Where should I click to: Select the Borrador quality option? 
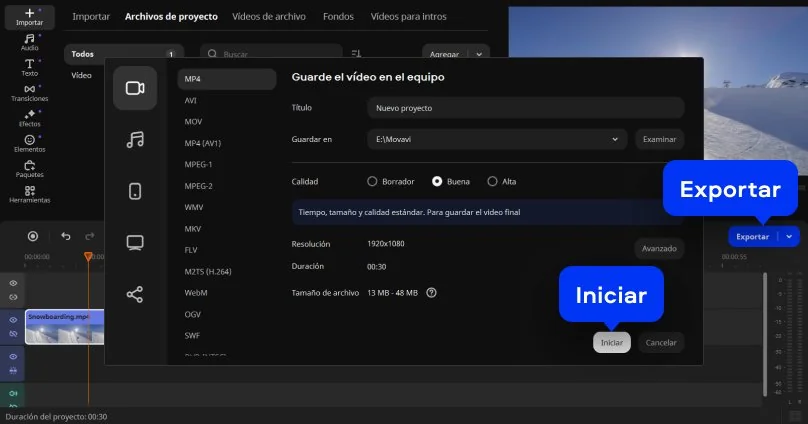click(x=372, y=182)
